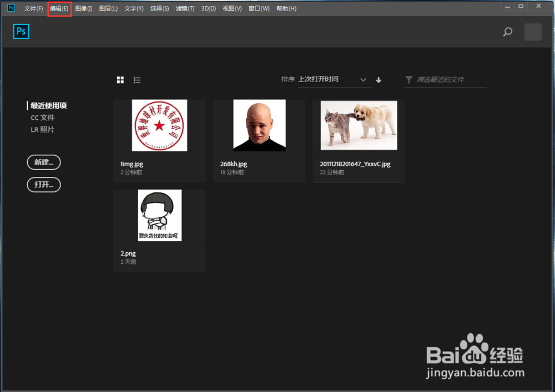
Task: Select LR 照片 in sidebar
Action: pos(43,129)
